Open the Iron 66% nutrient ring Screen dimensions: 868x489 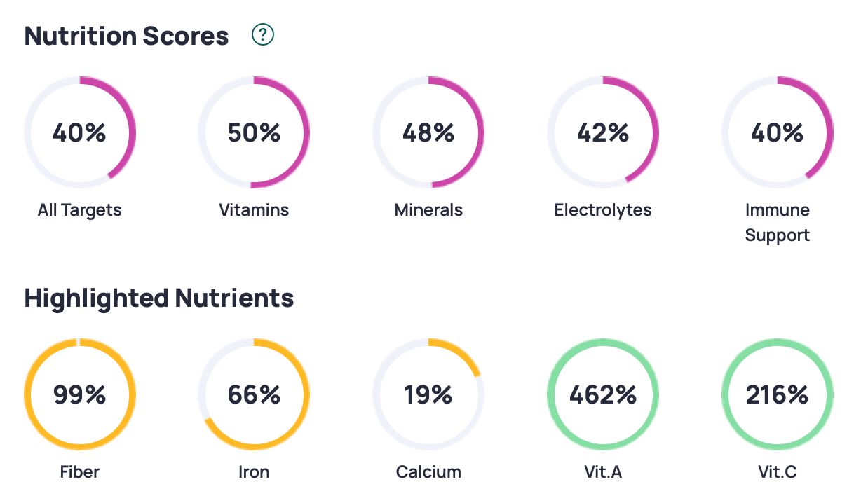click(x=254, y=395)
